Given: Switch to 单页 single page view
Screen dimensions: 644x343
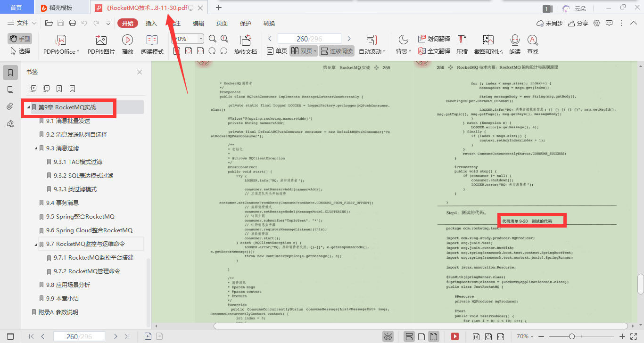Looking at the screenshot, I should [277, 51].
